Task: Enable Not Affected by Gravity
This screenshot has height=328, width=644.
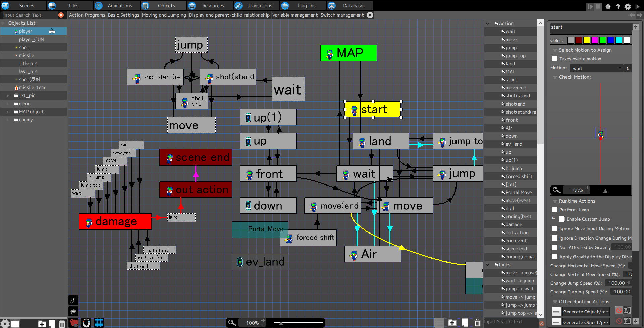Action: (x=554, y=247)
